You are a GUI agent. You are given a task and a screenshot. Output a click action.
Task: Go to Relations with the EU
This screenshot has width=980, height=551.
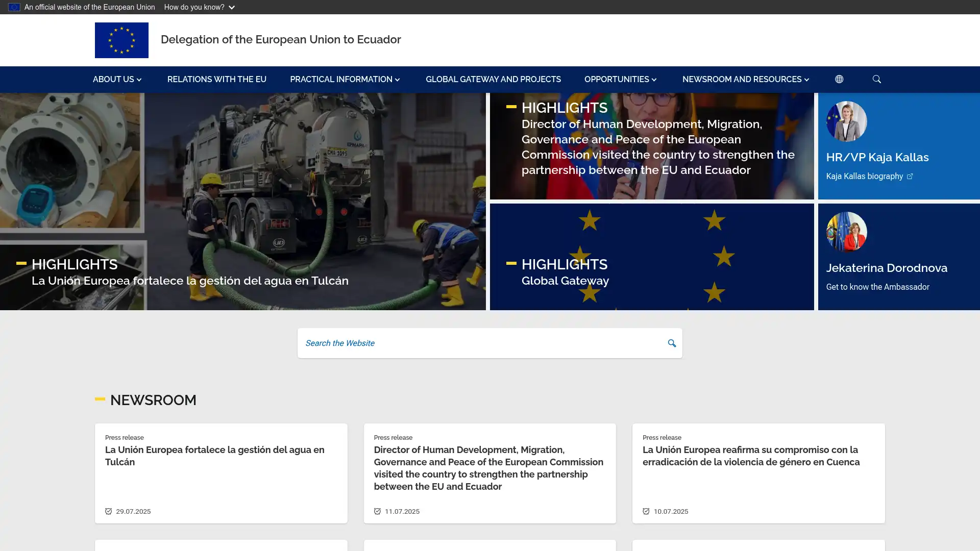216,80
